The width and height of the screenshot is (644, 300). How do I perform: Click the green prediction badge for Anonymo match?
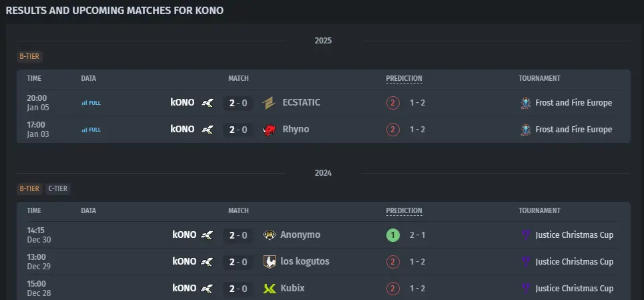tap(392, 235)
